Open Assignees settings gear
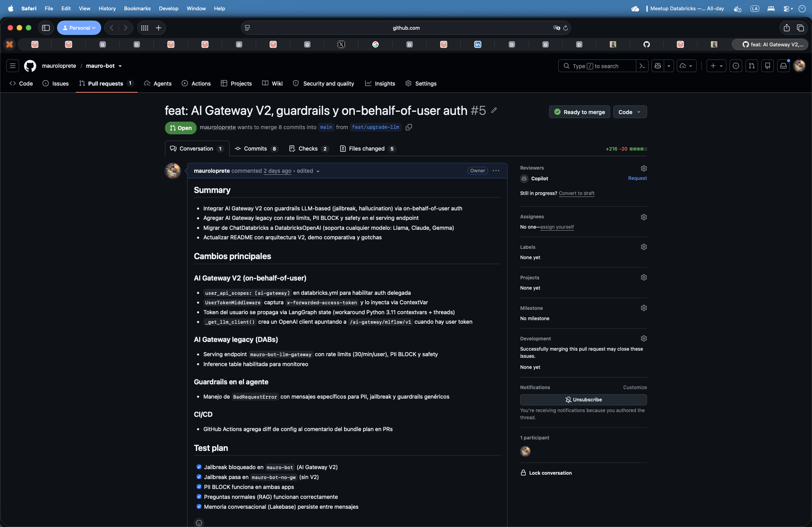Screen dimensions: 812x527 [644, 217]
